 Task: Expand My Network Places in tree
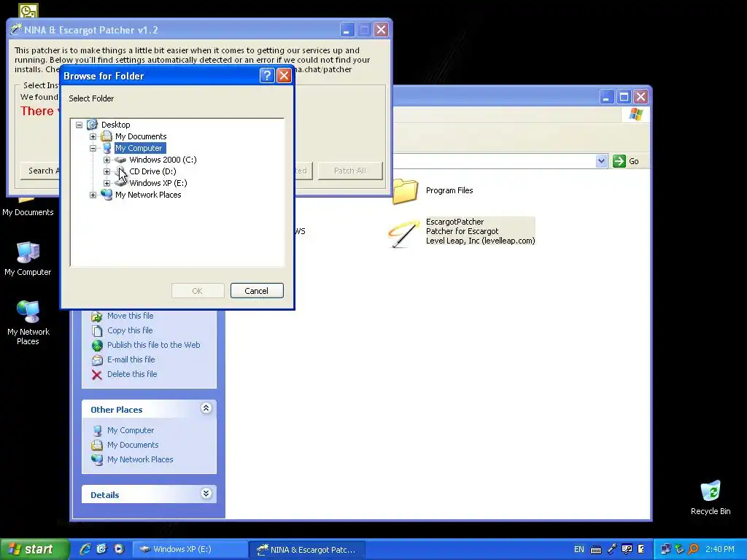93,195
